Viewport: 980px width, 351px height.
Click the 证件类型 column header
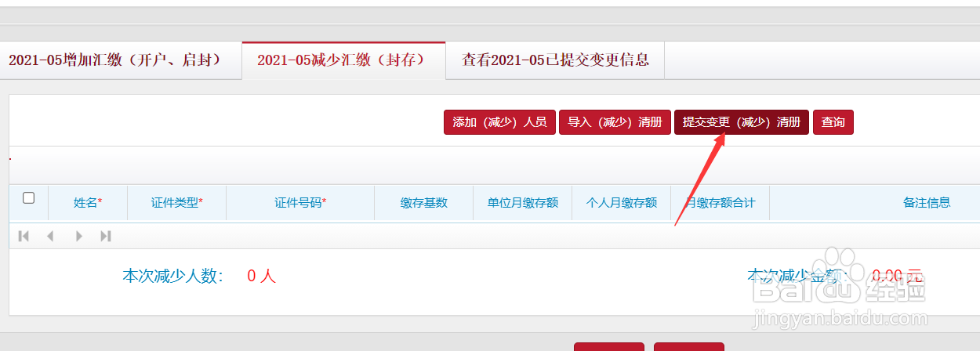point(177,203)
